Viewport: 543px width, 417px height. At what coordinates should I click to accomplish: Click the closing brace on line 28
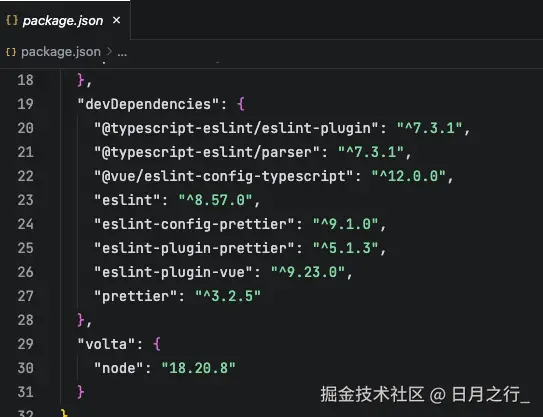[x=81, y=320]
